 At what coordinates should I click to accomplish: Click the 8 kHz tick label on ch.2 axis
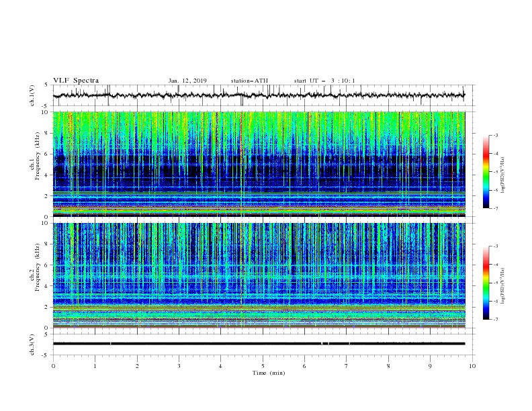[47, 244]
